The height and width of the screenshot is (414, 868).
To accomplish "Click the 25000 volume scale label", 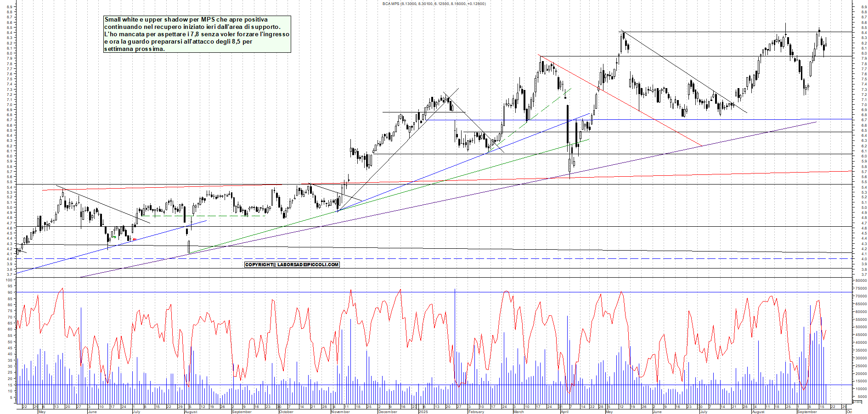I will point(861,366).
